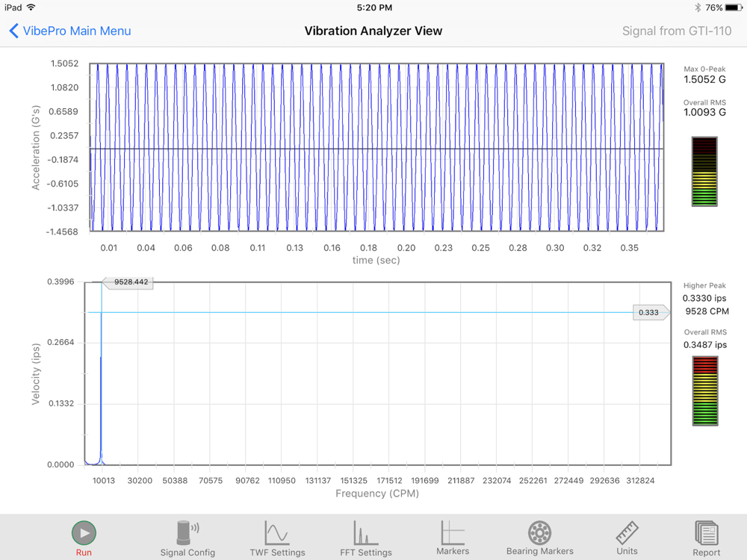
Task: Tap the 312824 frequency axis tick
Action: coord(640,480)
